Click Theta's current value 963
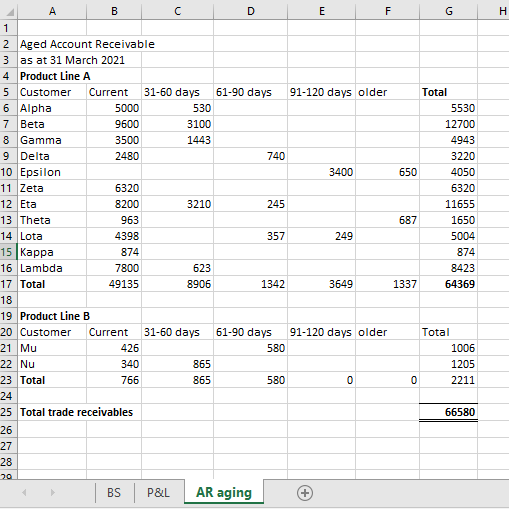 click(x=114, y=220)
